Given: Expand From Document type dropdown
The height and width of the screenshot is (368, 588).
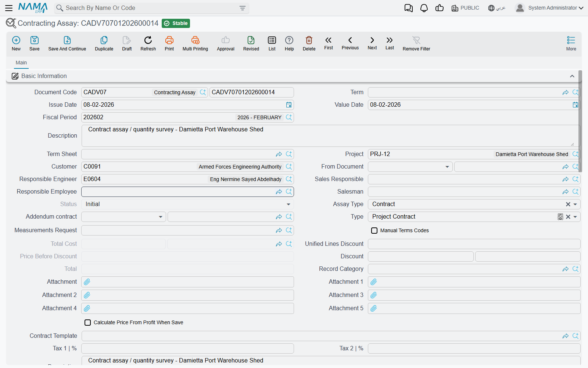Looking at the screenshot, I should [447, 167].
